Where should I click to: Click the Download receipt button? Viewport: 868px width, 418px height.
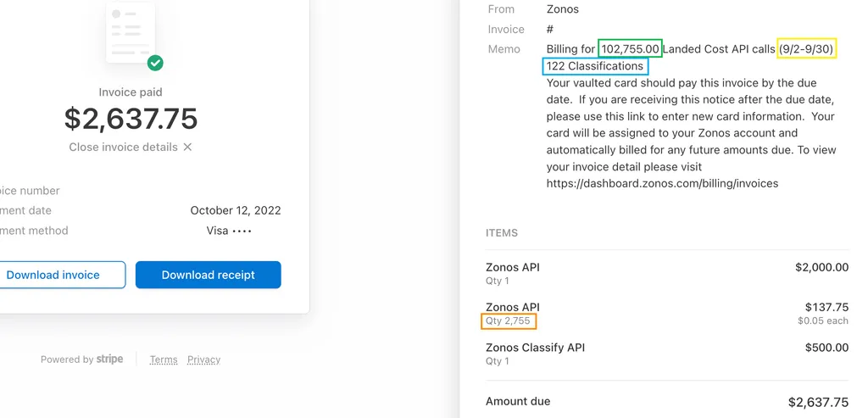208,275
